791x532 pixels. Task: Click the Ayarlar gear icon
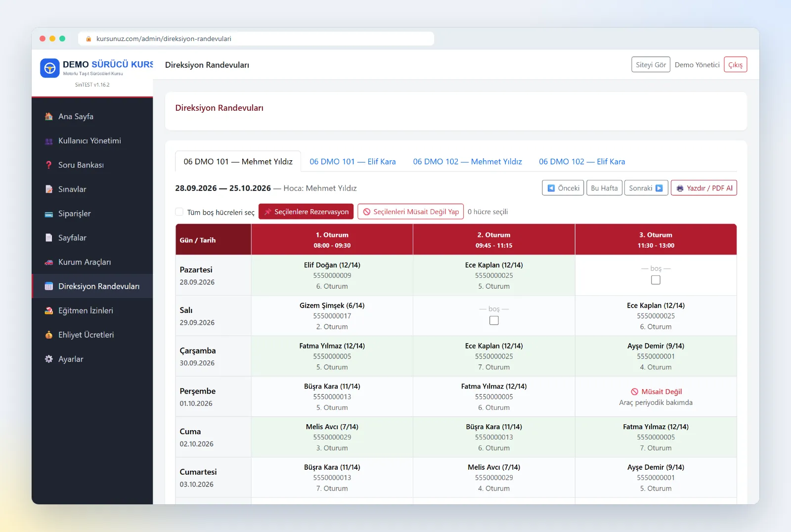[x=48, y=359]
